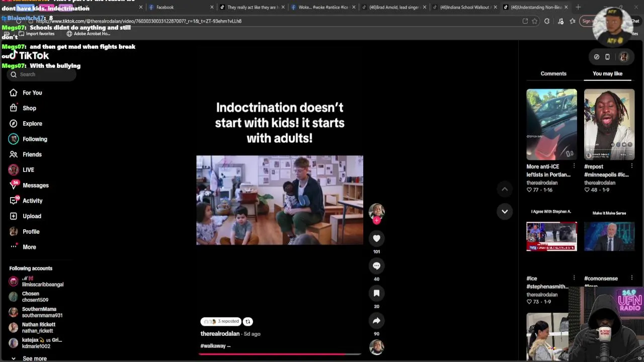Go to the Explore page
This screenshot has height=362, width=644.
point(26,124)
